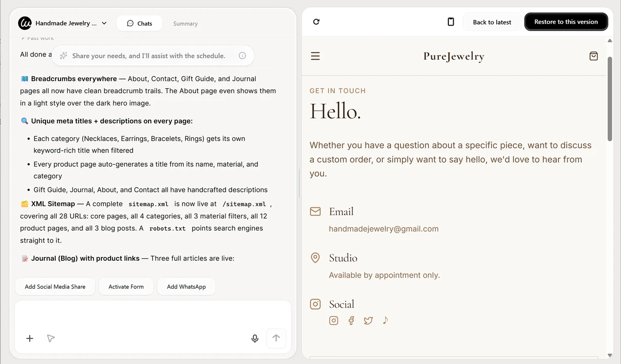Click the plus attachment icon
This screenshot has height=364, width=621.
[30, 338]
